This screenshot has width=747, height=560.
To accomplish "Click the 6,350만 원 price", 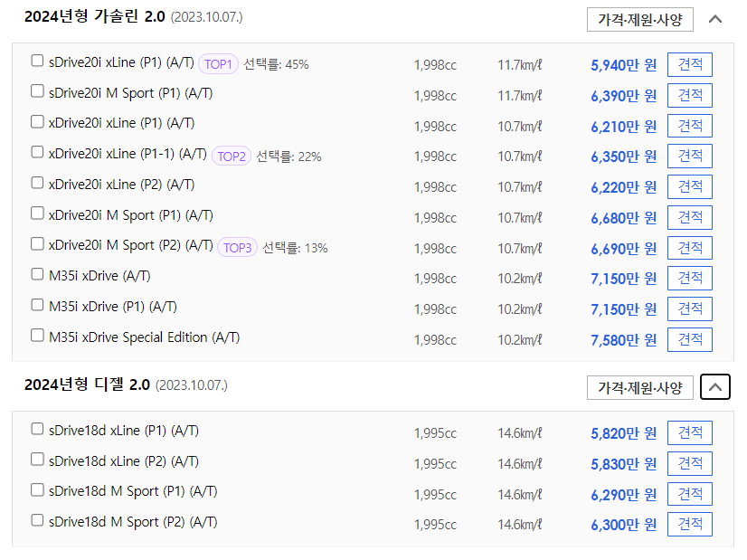I will 624,157.
